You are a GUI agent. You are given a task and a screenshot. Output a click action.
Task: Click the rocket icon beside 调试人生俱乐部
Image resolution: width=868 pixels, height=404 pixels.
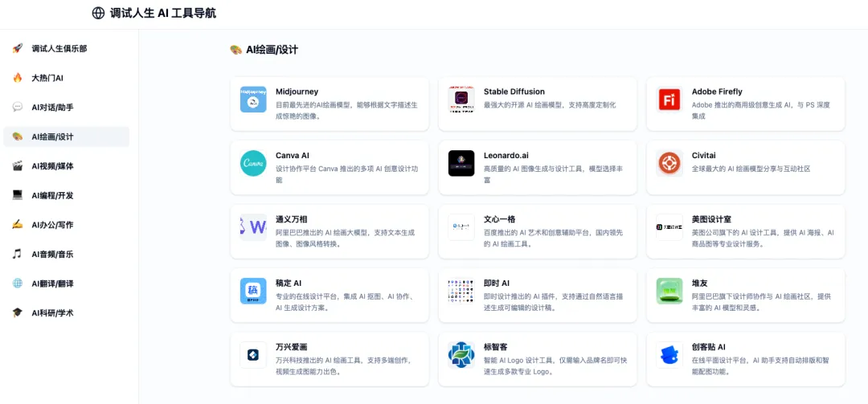[18, 49]
